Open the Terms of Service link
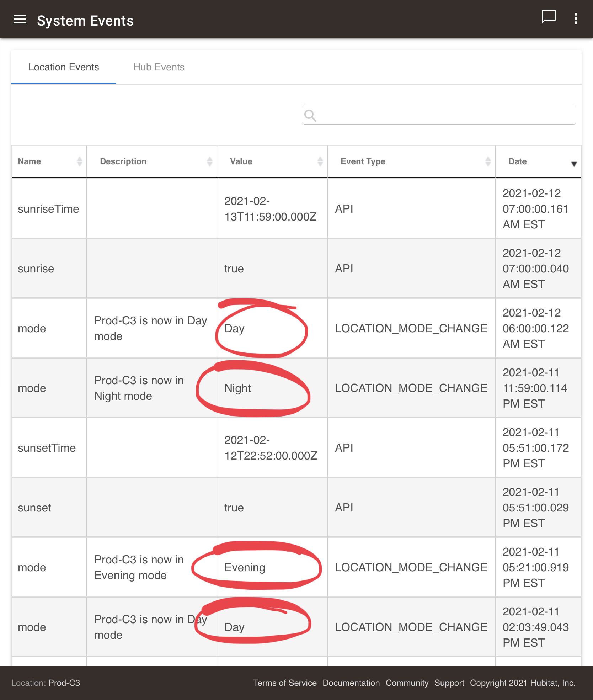This screenshot has height=700, width=593. pos(285,683)
